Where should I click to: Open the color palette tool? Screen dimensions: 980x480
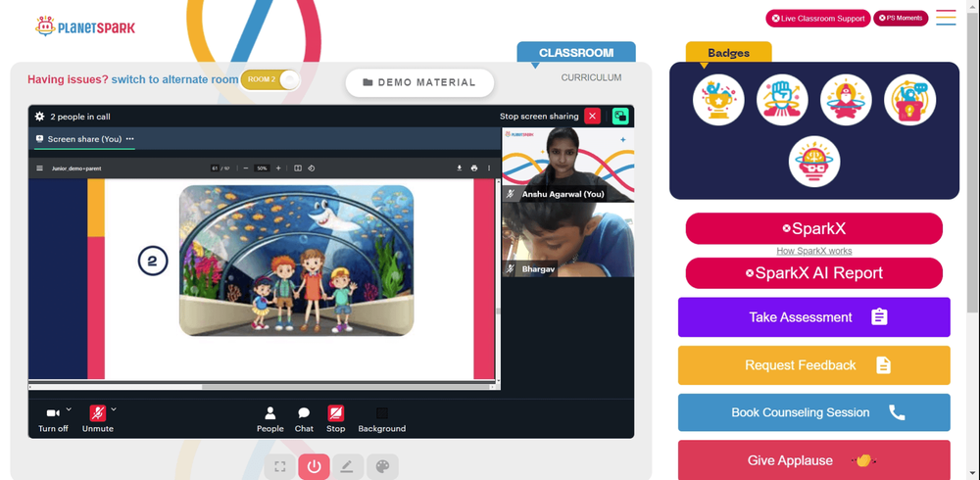pyautogui.click(x=382, y=466)
